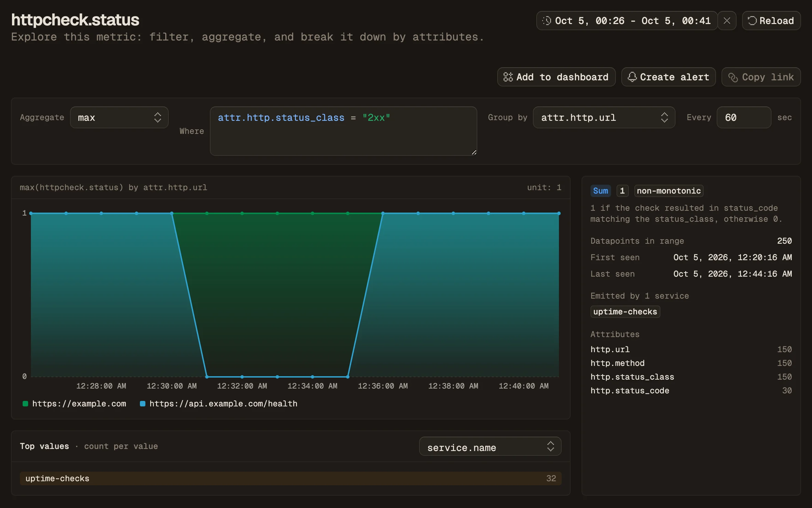The image size is (812, 508).
Task: Click Create alert button
Action: pyautogui.click(x=668, y=77)
